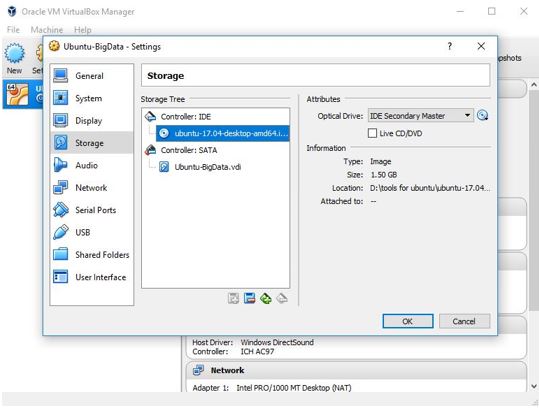The width and height of the screenshot is (539, 408).
Task: Select the Storage settings category
Action: pyautogui.click(x=91, y=143)
